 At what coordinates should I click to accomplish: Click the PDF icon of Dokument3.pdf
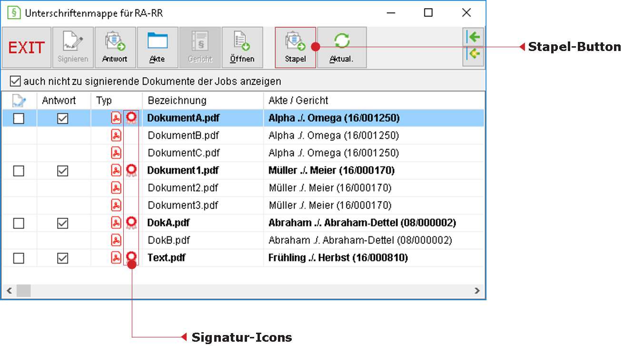(116, 205)
